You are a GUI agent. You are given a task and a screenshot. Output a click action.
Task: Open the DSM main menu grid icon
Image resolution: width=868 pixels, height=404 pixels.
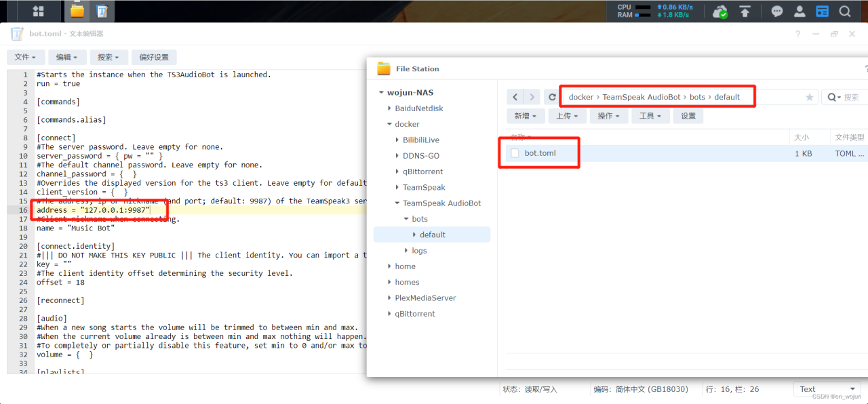click(37, 11)
